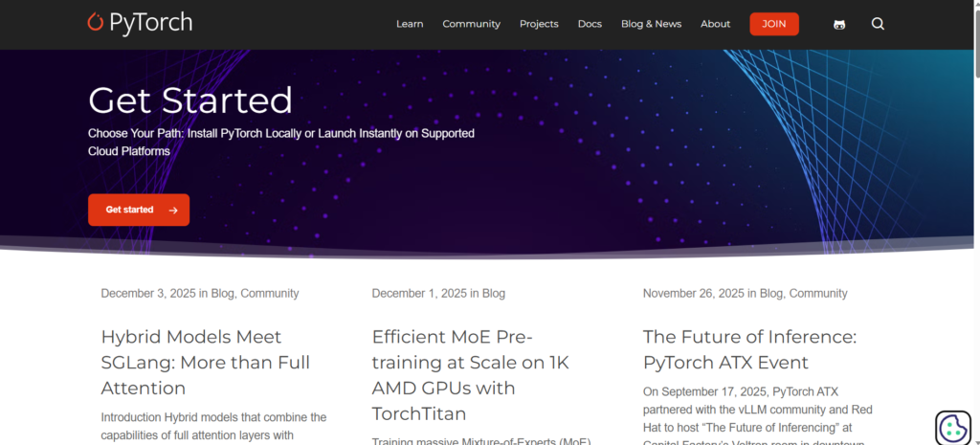The width and height of the screenshot is (980, 445).
Task: Click Community category under December 3 post
Action: tap(270, 293)
